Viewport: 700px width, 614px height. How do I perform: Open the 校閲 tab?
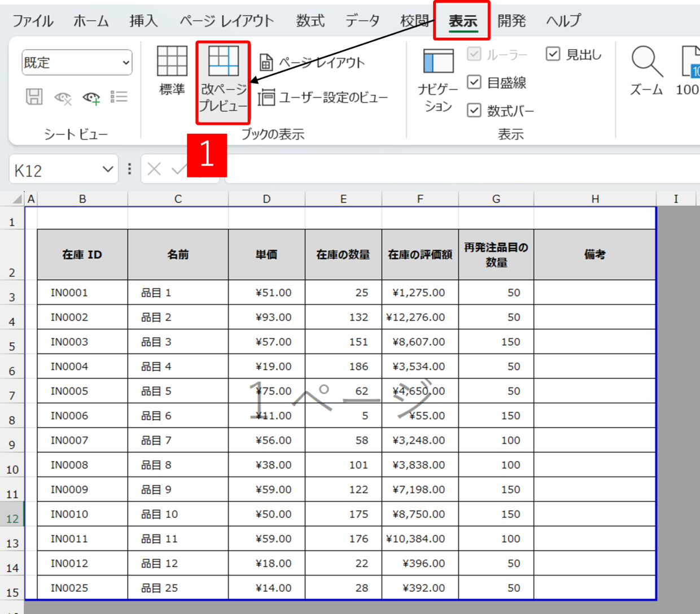click(x=414, y=21)
